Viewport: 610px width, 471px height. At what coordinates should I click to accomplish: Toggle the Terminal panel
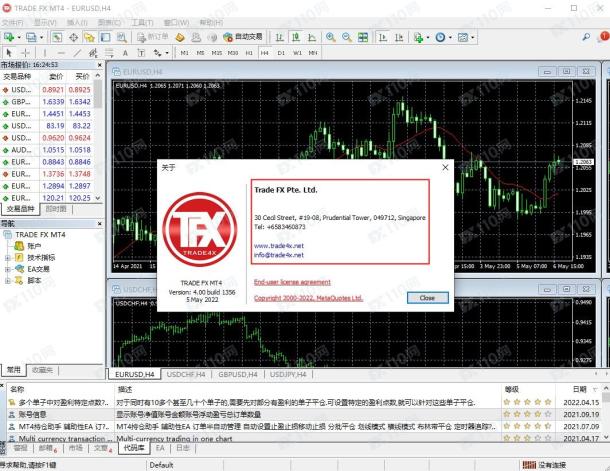(x=105, y=37)
